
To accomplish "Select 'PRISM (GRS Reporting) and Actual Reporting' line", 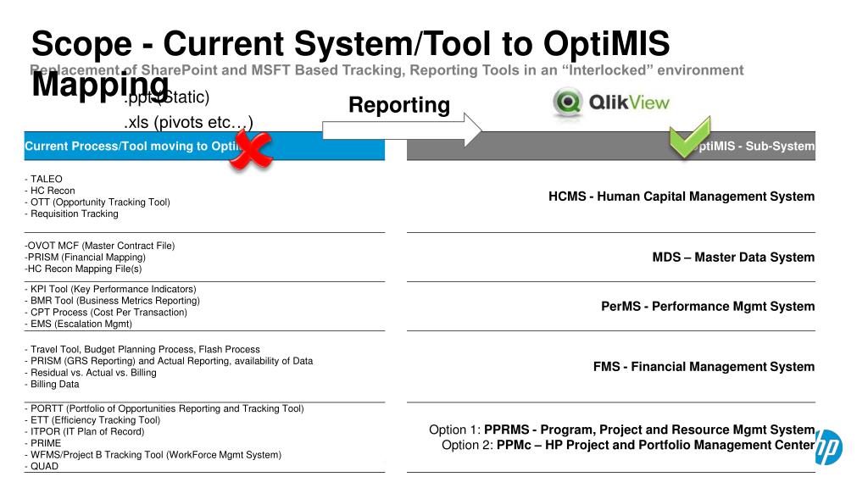I will pyautogui.click(x=169, y=361).
